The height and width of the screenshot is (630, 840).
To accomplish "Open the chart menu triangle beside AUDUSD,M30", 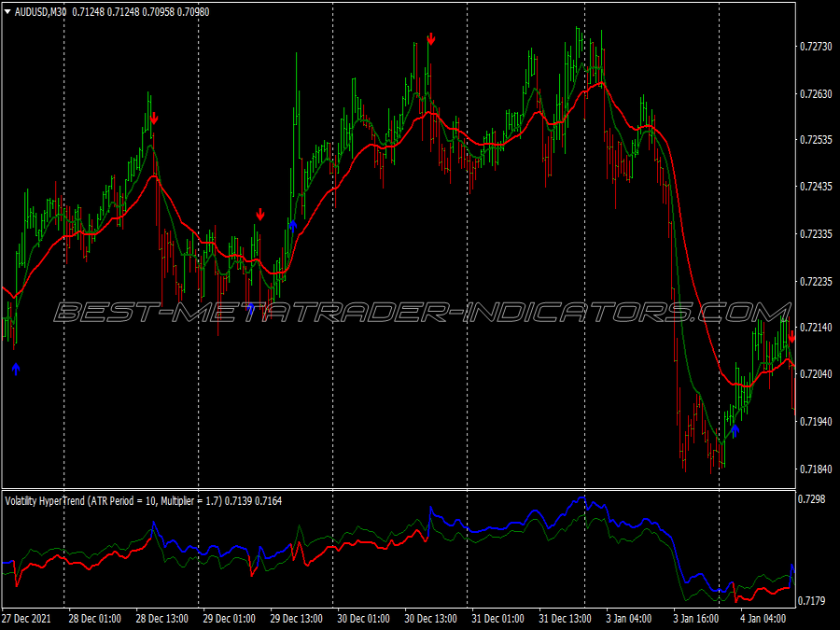I will tap(7, 12).
